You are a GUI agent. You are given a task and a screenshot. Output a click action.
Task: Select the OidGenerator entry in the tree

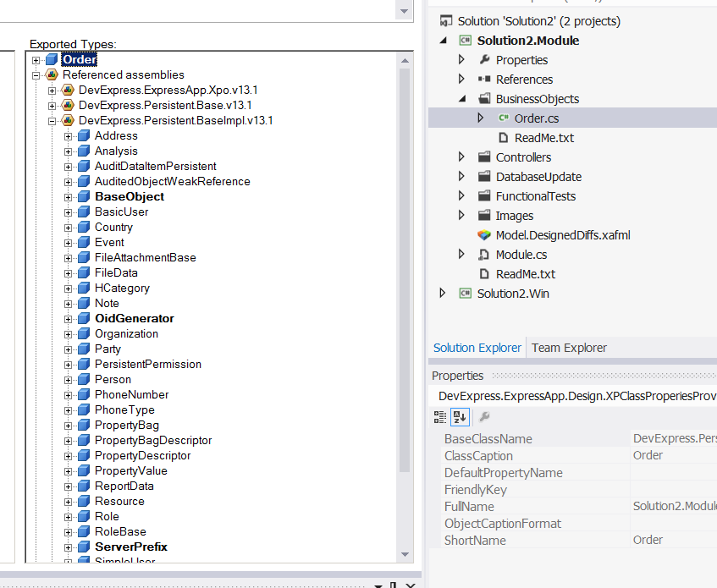pyautogui.click(x=133, y=318)
